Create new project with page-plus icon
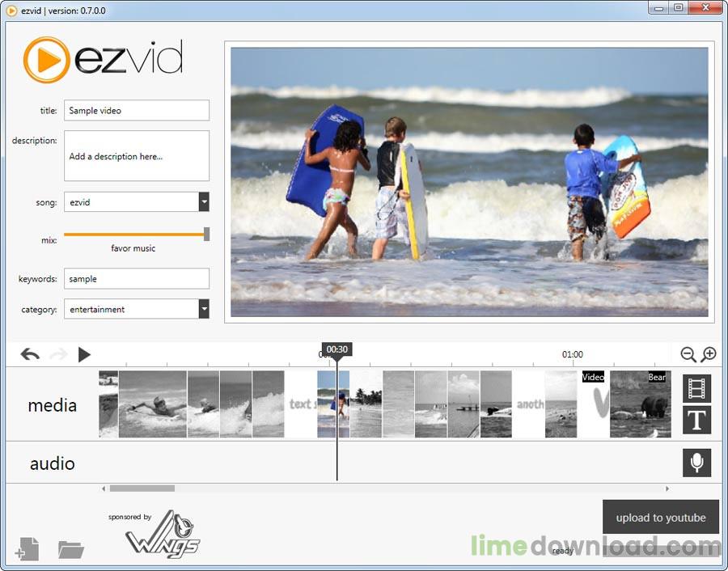The height and width of the screenshot is (571, 728). point(28,549)
